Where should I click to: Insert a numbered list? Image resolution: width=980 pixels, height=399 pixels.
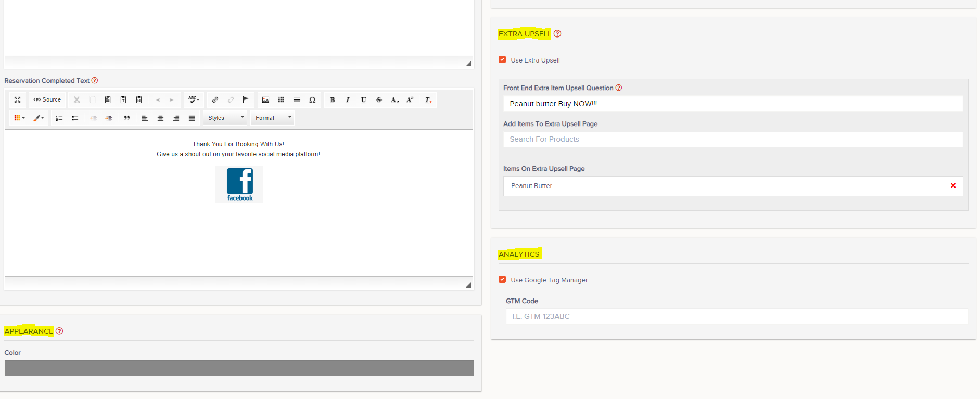59,118
